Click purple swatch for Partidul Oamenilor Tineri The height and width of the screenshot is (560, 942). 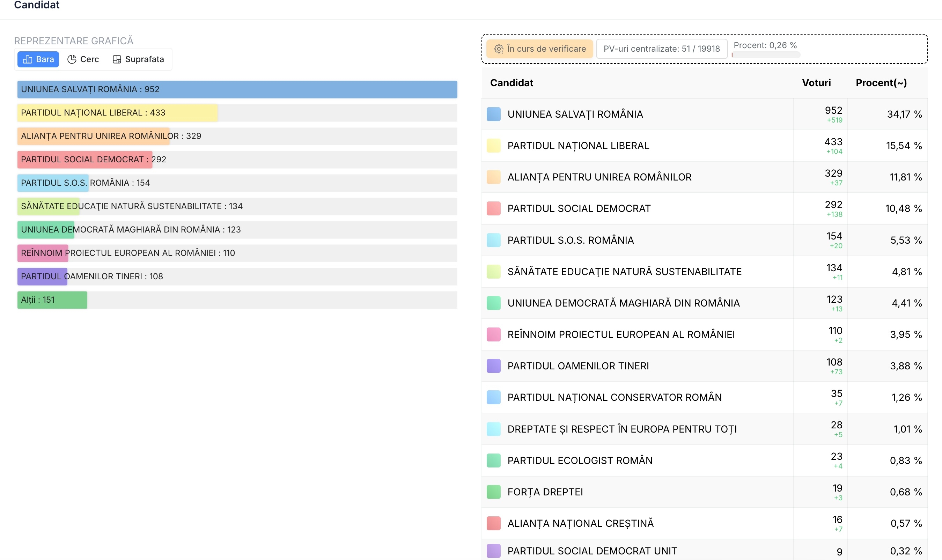tap(493, 366)
